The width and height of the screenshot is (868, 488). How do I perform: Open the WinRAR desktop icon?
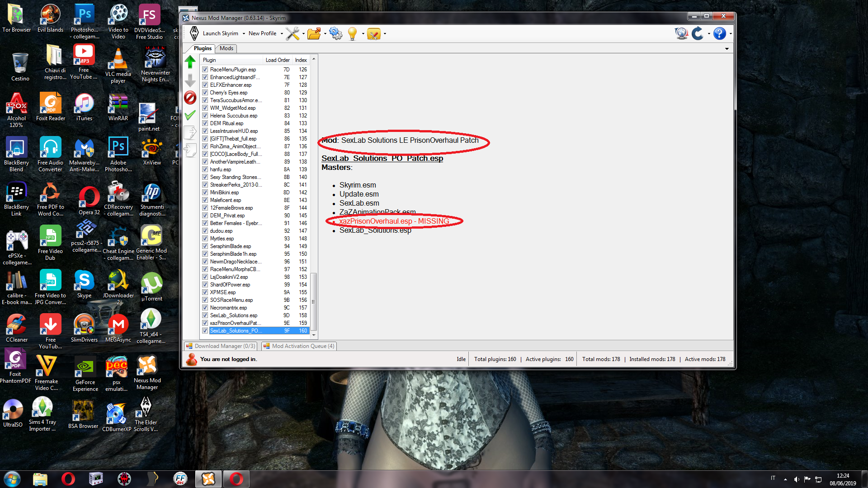(x=118, y=108)
